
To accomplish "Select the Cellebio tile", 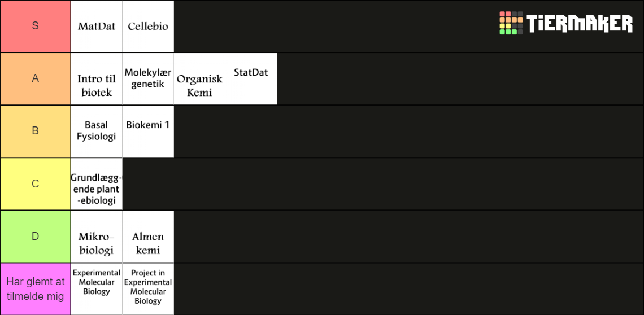I will pos(148,27).
